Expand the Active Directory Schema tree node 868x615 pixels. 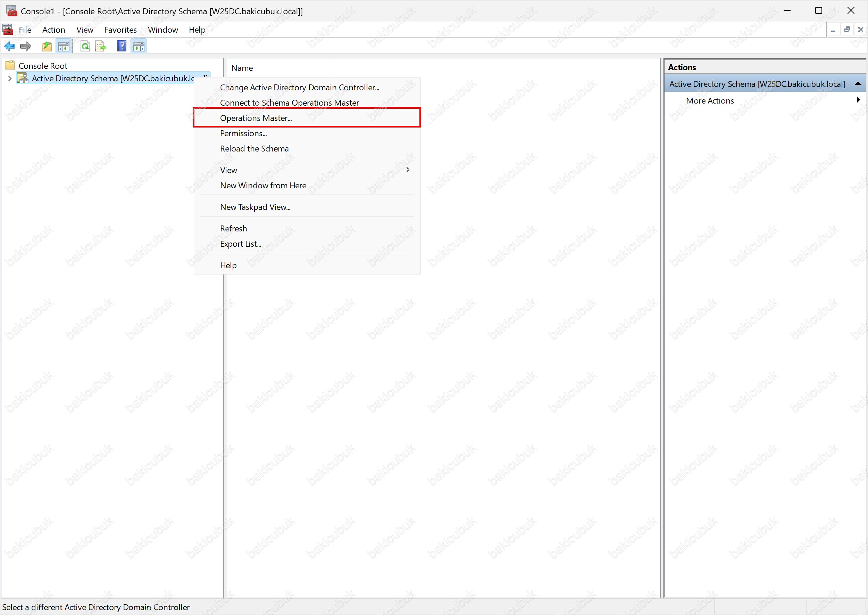[x=10, y=79]
